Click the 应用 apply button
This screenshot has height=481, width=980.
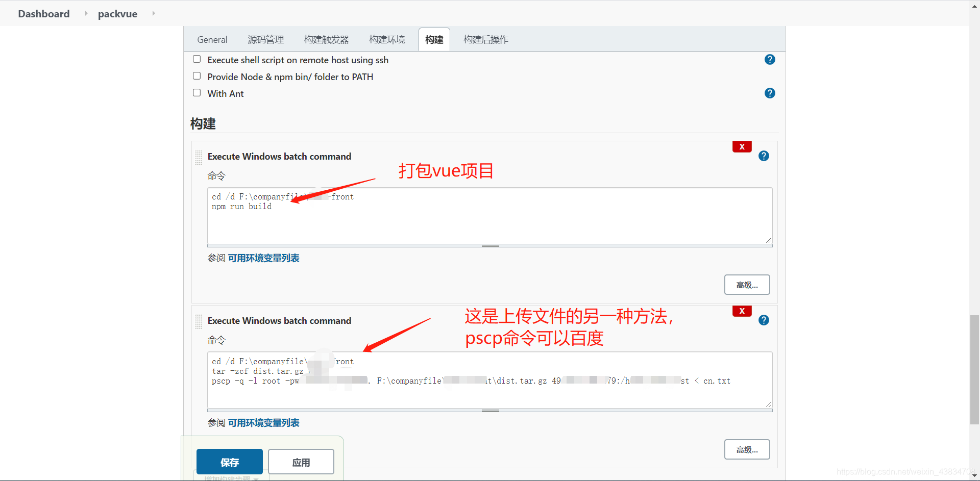(x=301, y=462)
